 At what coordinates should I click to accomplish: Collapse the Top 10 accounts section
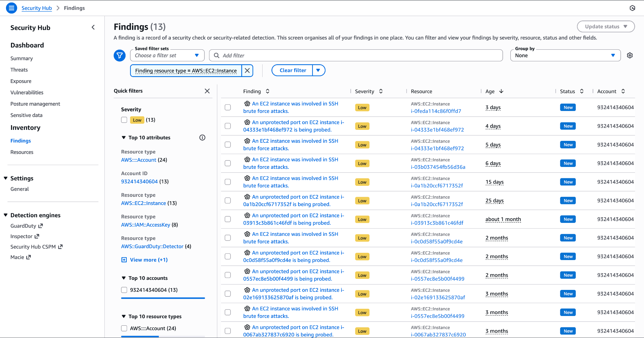pos(124,278)
